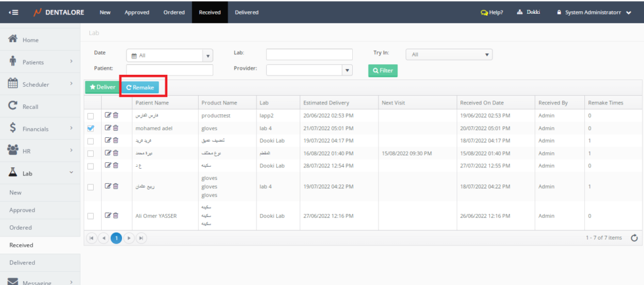Screen dimensions: 644x285
Task: Expand the Patients sidebar menu
Action: [41, 62]
